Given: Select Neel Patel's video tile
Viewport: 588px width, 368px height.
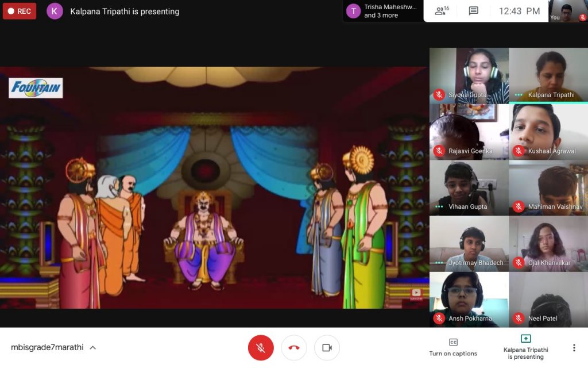Looking at the screenshot, I should coord(548,299).
